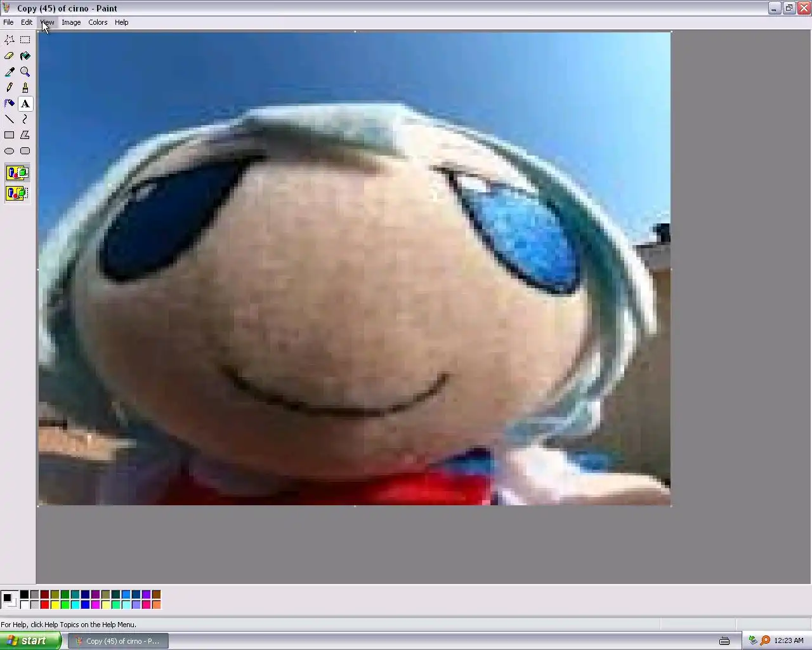Viewport: 812px width, 650px height.
Task: Open the View menu
Action: (47, 22)
